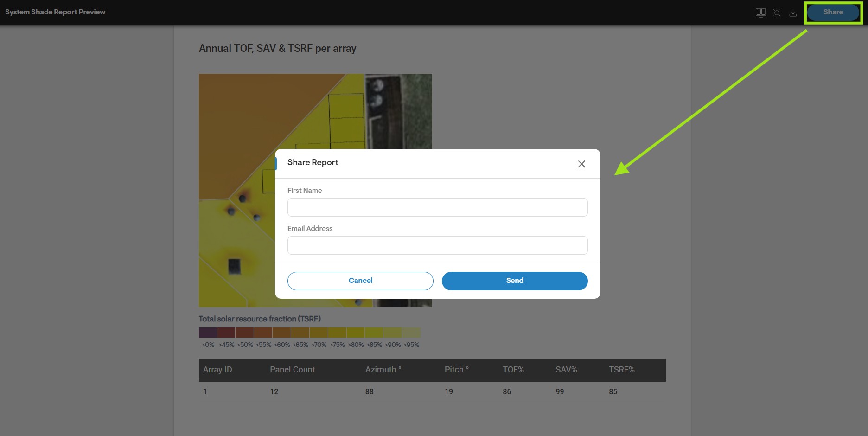The width and height of the screenshot is (868, 436).
Task: Select the dark purple >0% legend swatch
Action: 208,333
